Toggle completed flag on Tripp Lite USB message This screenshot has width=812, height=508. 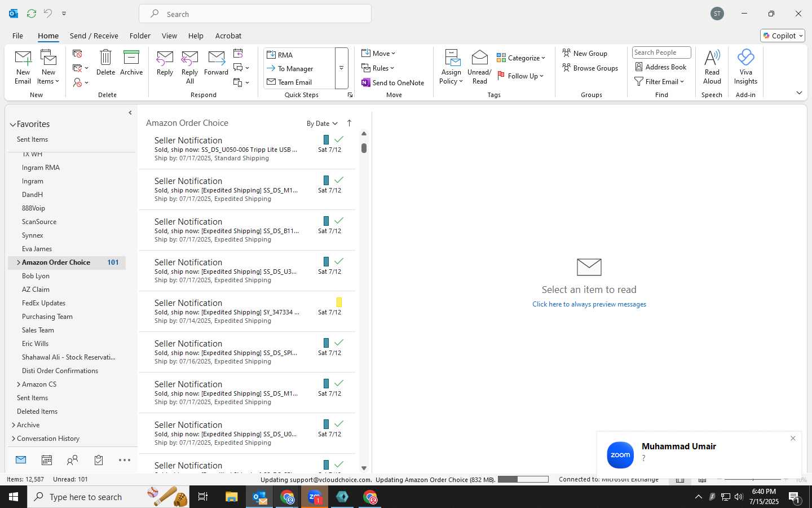[339, 139]
